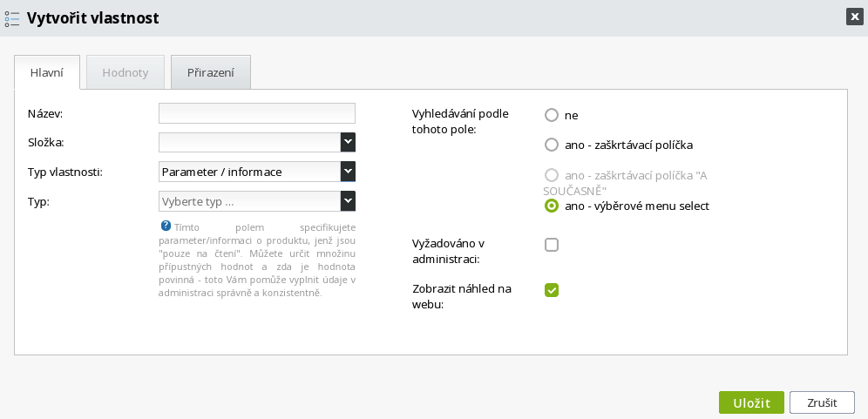
Task: Open the Hodnoty tab
Action: 125,72
